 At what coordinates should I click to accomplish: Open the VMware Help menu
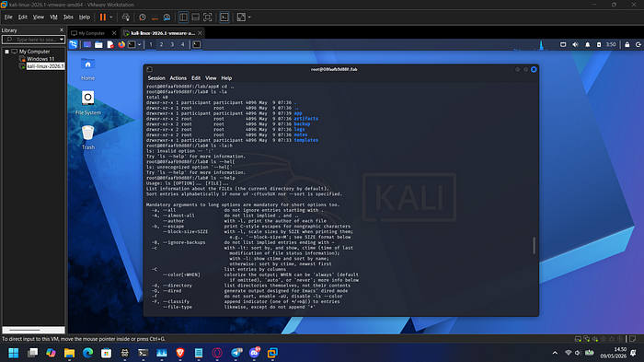85,18
